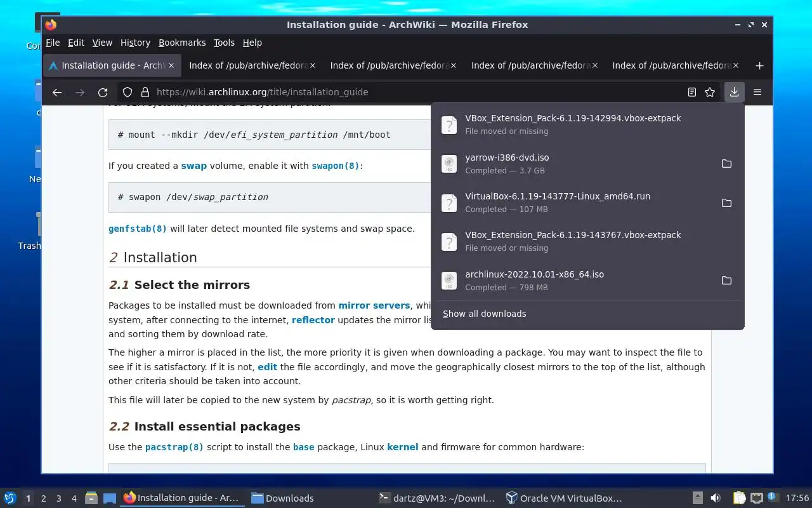812x508 pixels.
Task: Open the Firefox hamburger menu
Action: point(757,92)
